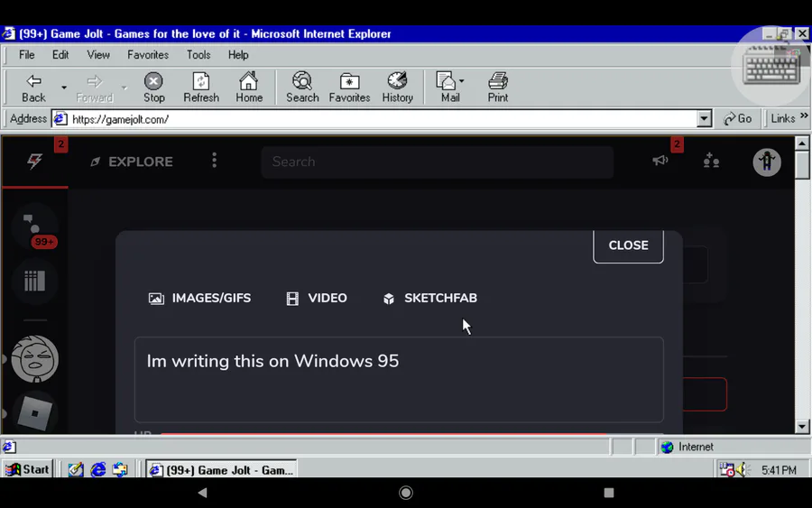Image resolution: width=812 pixels, height=508 pixels.
Task: Click the Internet zone status indicator
Action: click(688, 447)
